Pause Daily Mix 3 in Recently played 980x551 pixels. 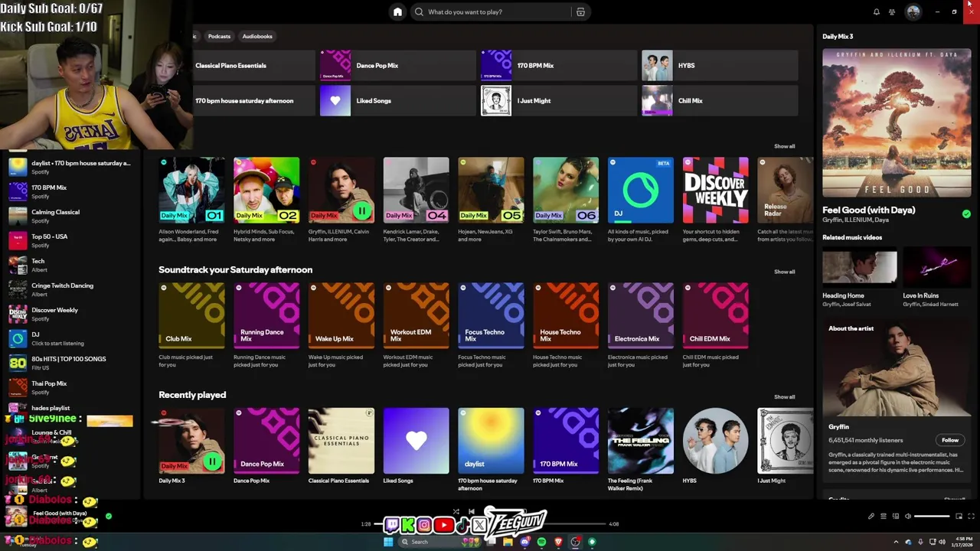point(211,461)
